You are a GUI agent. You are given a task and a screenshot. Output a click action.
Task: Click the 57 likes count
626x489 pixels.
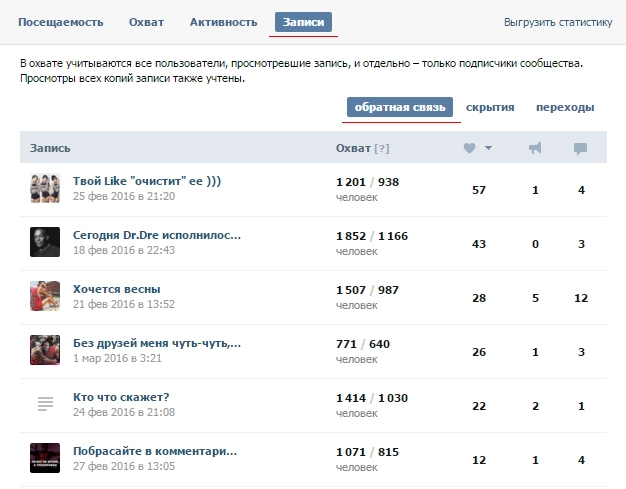coord(479,190)
